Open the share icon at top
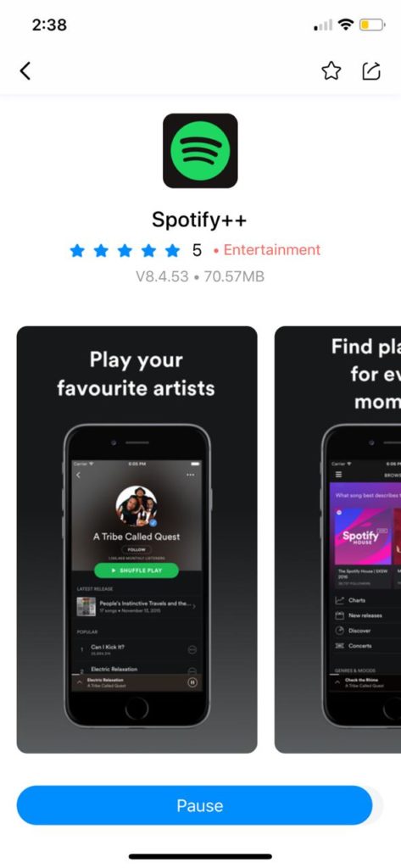The height and width of the screenshot is (868, 401). click(x=371, y=71)
